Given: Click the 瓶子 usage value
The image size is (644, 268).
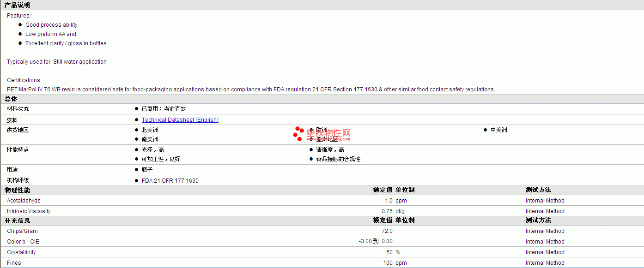Looking at the screenshot, I should [x=147, y=170].
